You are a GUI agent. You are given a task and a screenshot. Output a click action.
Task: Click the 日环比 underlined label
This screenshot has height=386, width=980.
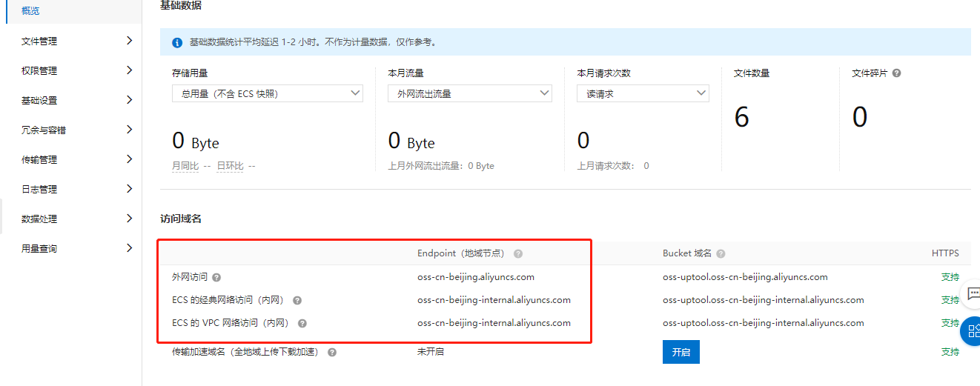pos(230,166)
